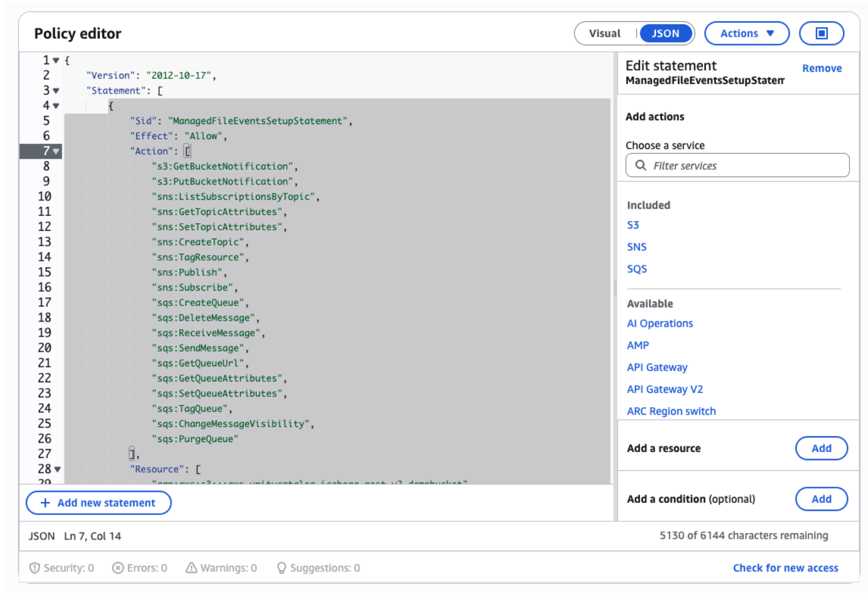The width and height of the screenshot is (868, 593).
Task: Click the Suggestions lightbulb icon
Action: pos(281,568)
